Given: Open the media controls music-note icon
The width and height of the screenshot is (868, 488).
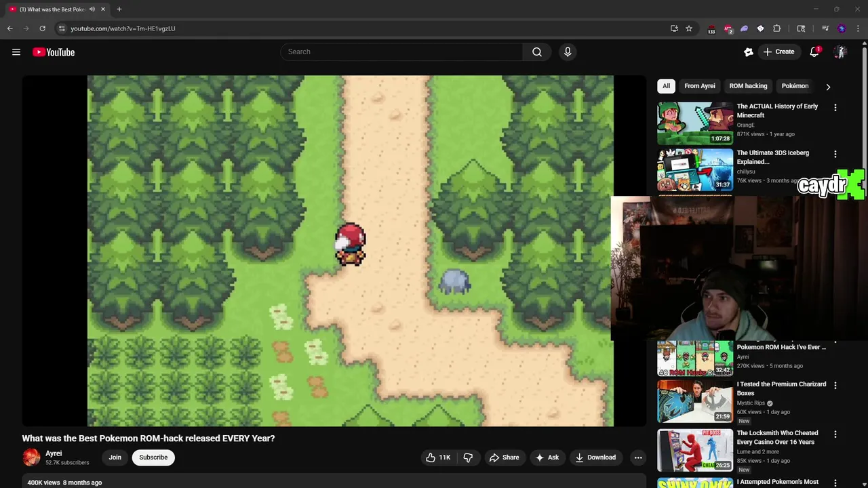Looking at the screenshot, I should (x=825, y=28).
